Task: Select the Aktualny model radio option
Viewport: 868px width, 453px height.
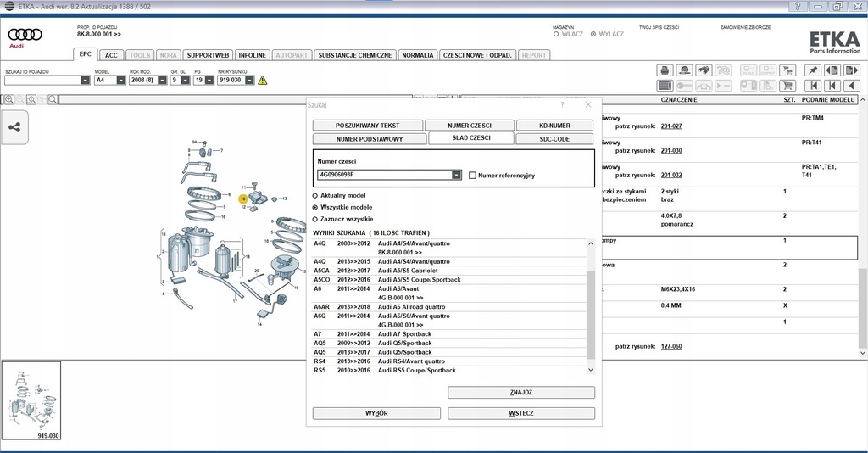Action: click(x=315, y=195)
